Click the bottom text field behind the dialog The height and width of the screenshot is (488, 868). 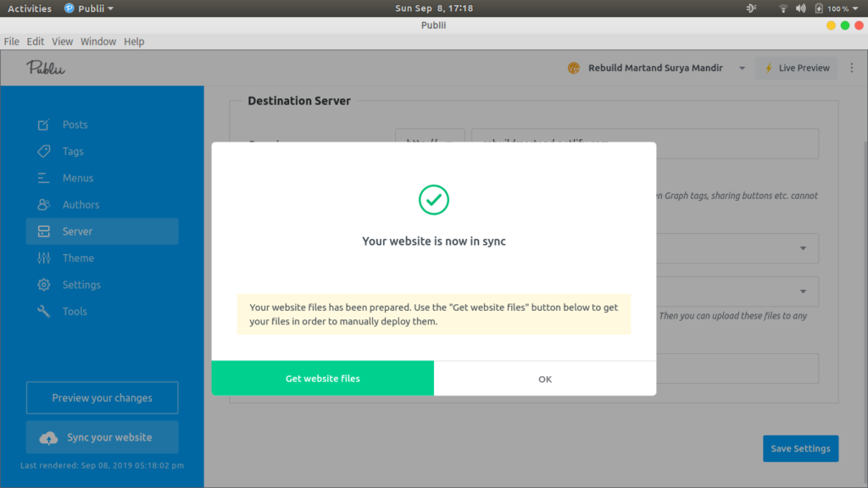(x=737, y=369)
